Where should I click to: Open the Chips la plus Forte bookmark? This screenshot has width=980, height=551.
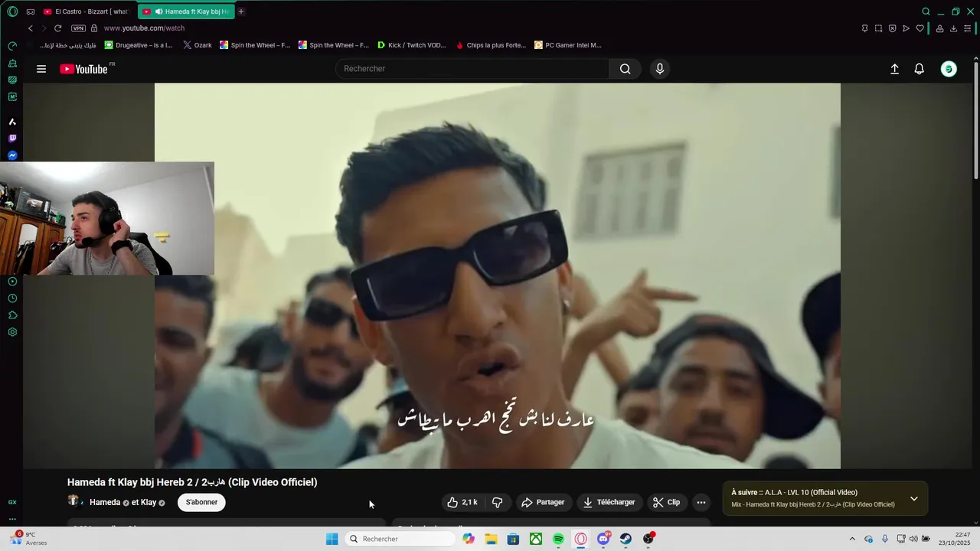[x=491, y=45]
